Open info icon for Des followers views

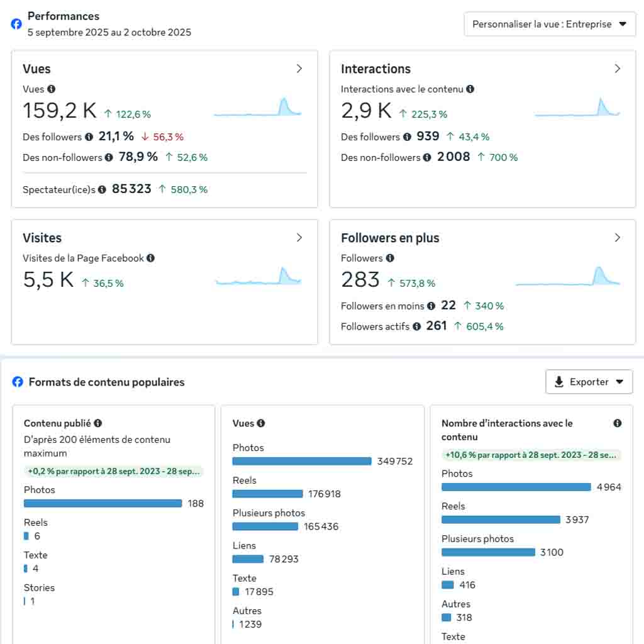[89, 136]
